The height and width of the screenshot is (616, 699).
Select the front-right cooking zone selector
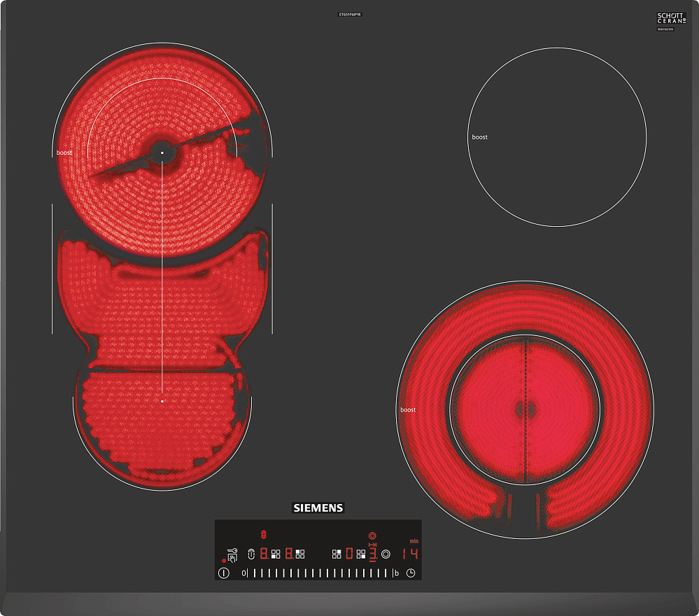click(360, 554)
